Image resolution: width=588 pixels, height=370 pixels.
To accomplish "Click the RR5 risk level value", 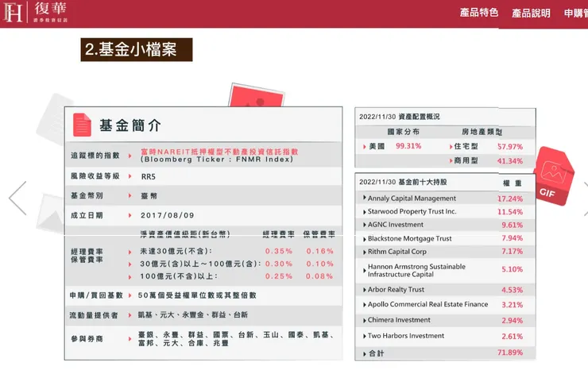I will 149,176.
